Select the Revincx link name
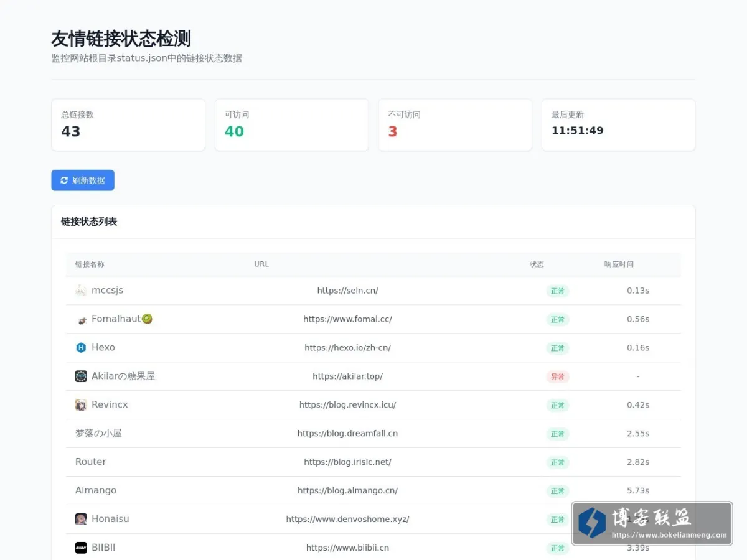Image resolution: width=747 pixels, height=560 pixels. click(110, 405)
